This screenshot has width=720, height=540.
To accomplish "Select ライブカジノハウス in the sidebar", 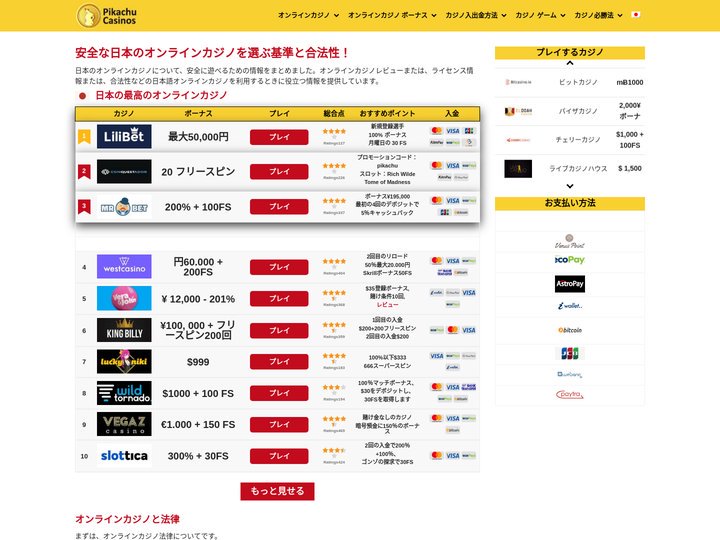I will 578,169.
